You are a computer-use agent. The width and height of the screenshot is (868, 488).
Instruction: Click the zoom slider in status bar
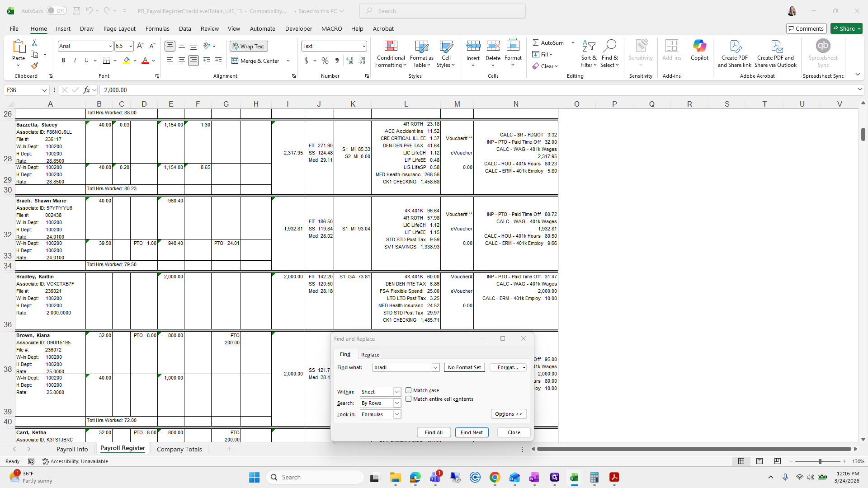point(819,461)
